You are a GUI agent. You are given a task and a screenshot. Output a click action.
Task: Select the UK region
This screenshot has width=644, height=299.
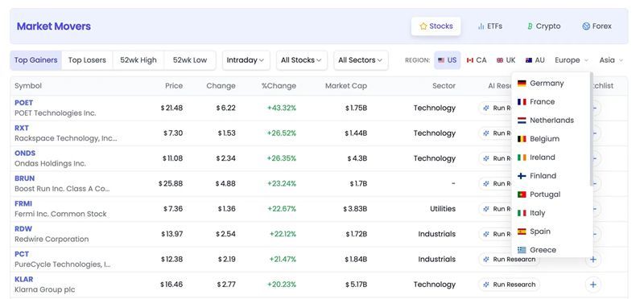click(506, 60)
